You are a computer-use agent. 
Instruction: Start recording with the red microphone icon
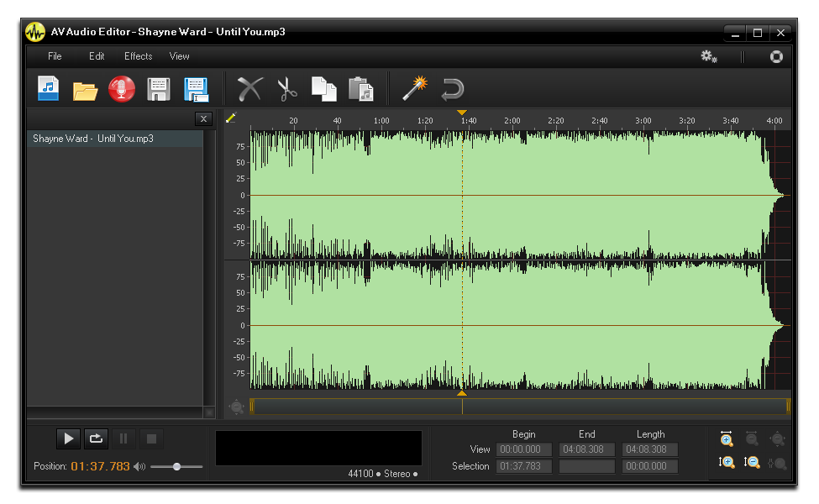[121, 89]
